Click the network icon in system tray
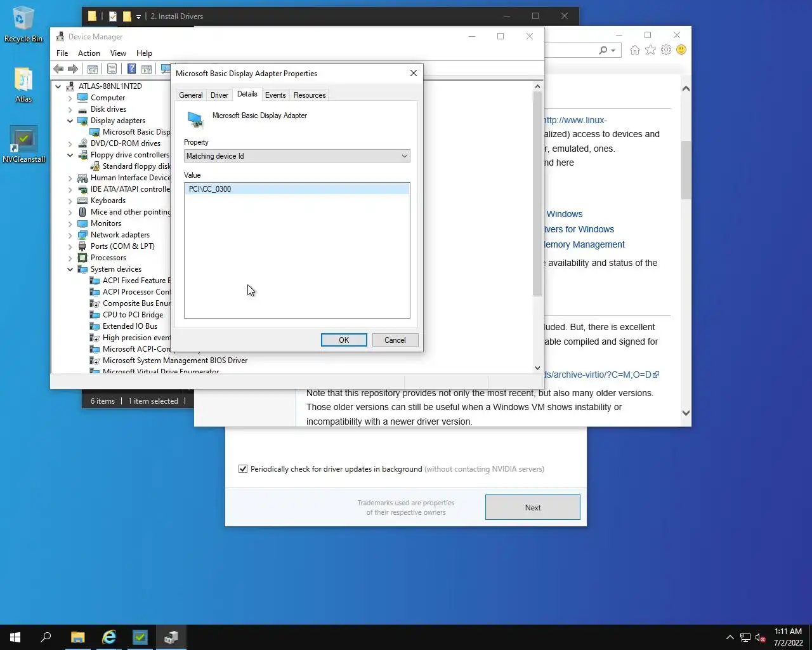This screenshot has width=812, height=650. click(x=745, y=637)
